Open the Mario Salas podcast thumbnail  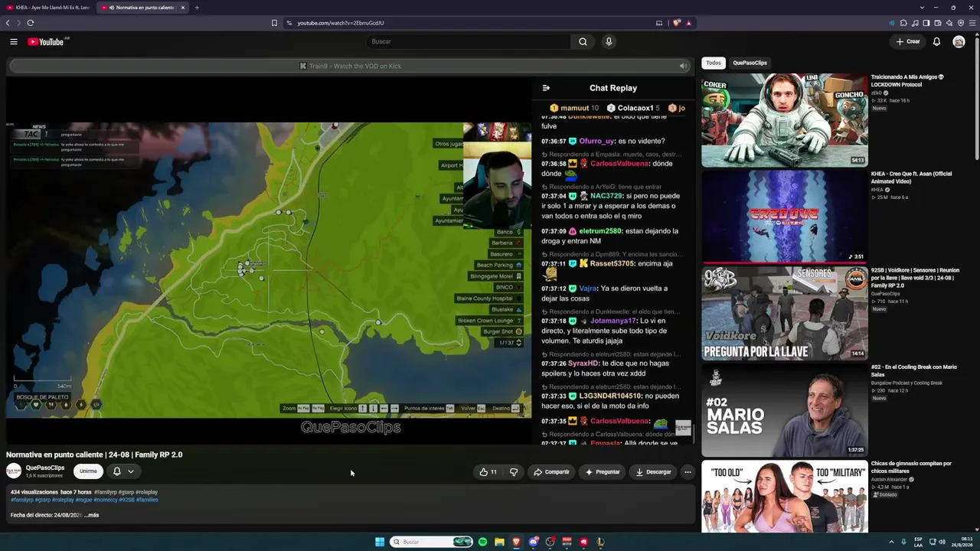785,410
